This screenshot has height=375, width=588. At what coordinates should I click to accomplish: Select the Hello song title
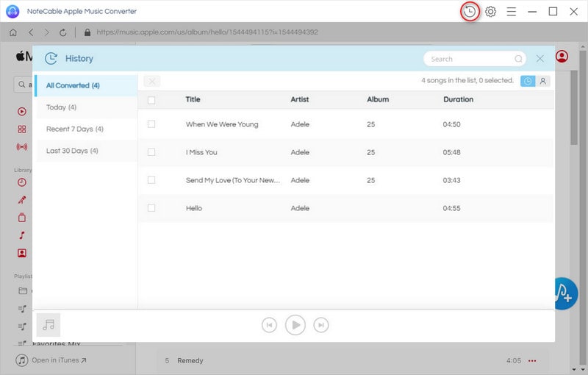[x=194, y=208]
